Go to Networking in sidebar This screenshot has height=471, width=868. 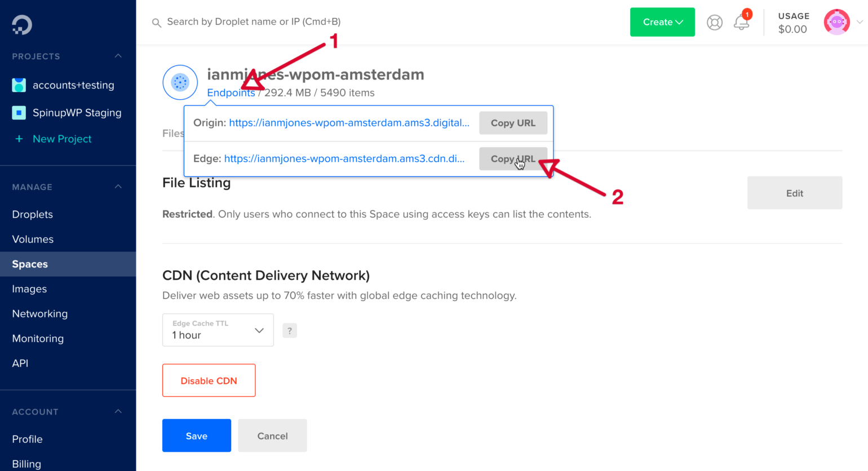[x=40, y=314]
